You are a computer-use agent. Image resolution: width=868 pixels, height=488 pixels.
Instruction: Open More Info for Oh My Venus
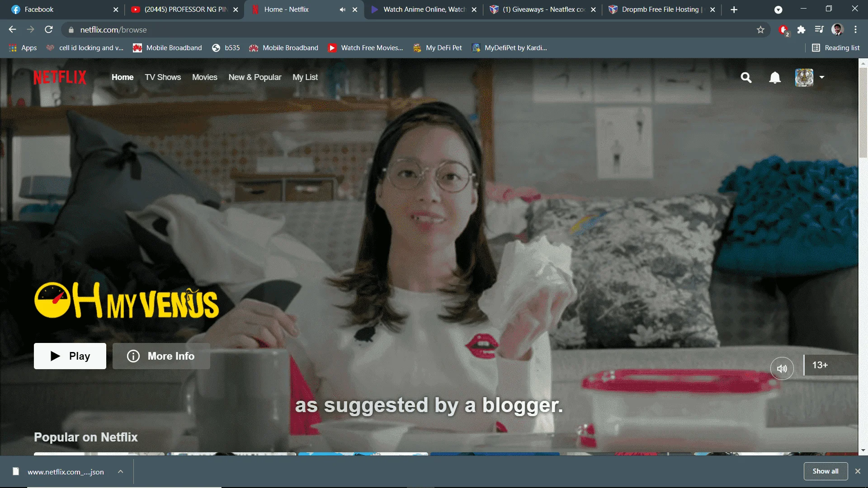[x=161, y=356]
